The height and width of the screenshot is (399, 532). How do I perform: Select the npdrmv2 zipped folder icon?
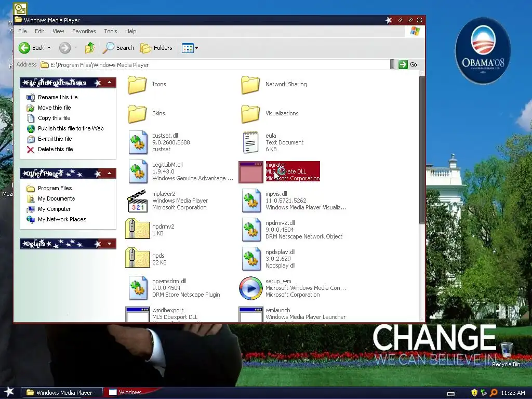137,229
